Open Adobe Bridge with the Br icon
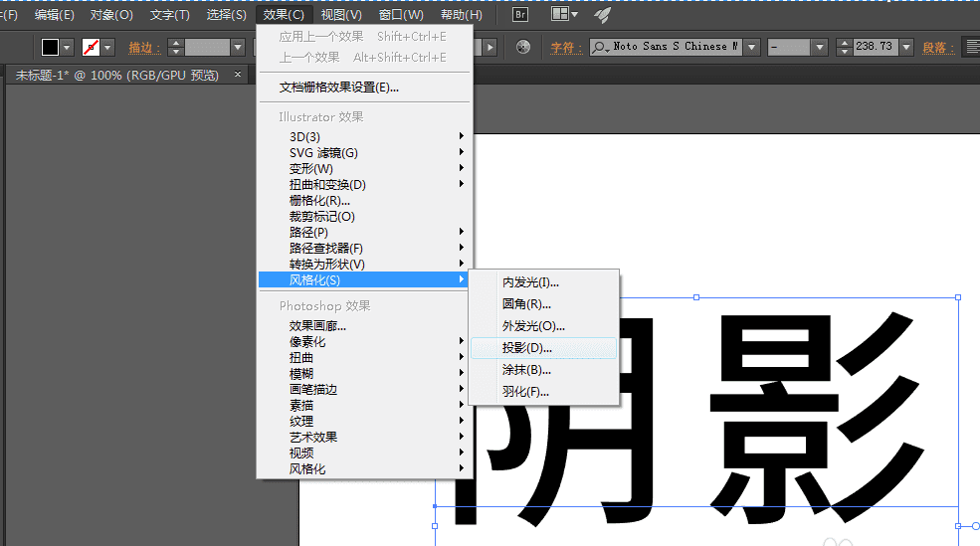The image size is (980, 546). click(x=520, y=15)
